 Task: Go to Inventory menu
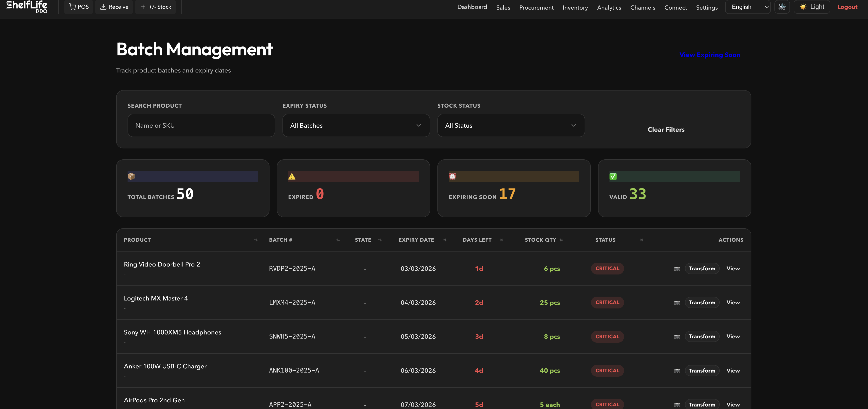point(575,7)
